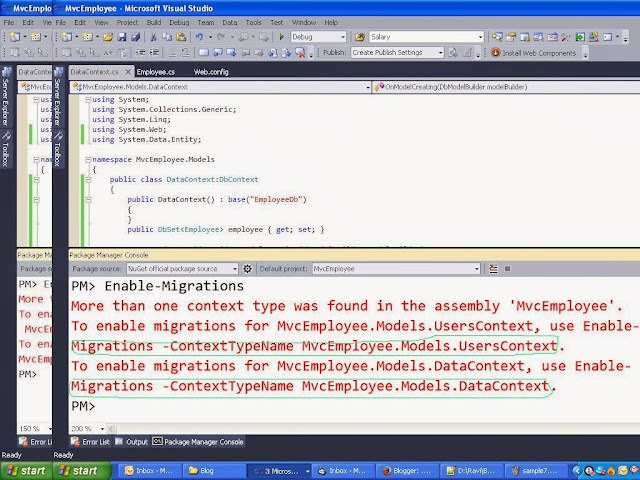Viewport: 640px width, 480px height.
Task: Move to previous bookmark icon
Action: coord(218,53)
